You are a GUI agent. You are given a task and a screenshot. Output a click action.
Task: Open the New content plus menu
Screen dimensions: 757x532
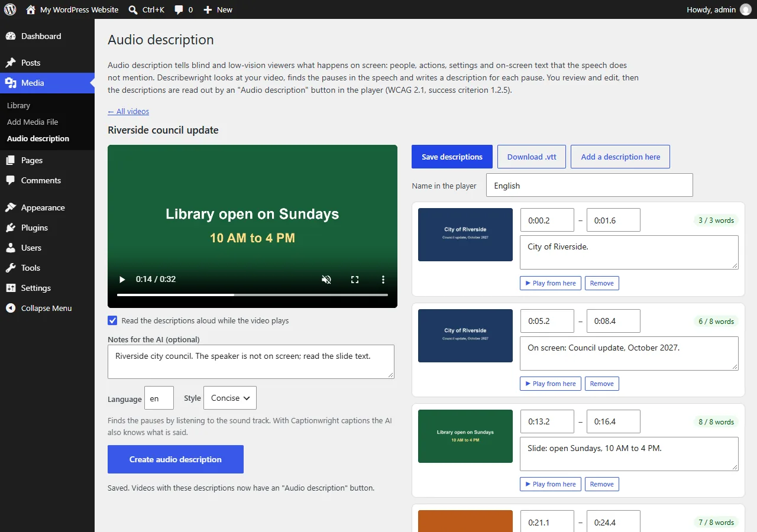218,9
